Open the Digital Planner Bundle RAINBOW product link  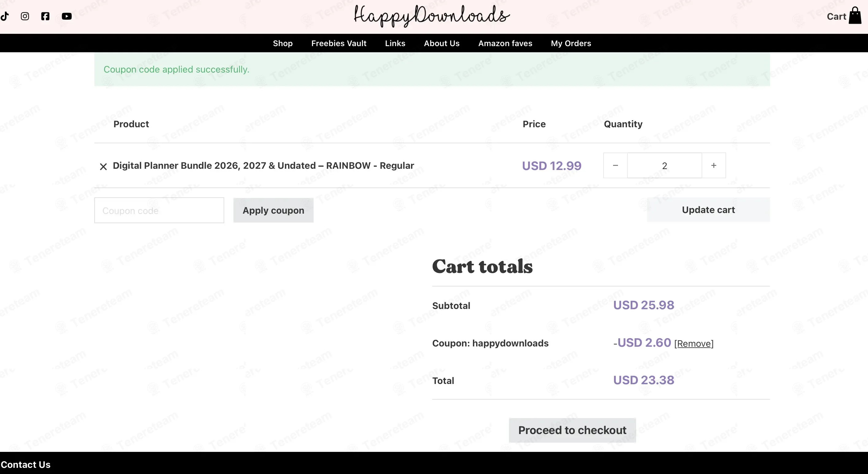[263, 165]
